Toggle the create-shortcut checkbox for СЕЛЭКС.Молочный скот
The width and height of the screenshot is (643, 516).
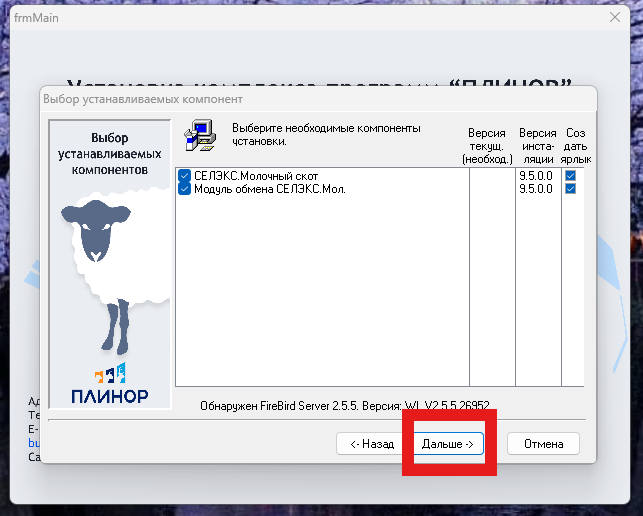[x=570, y=176]
